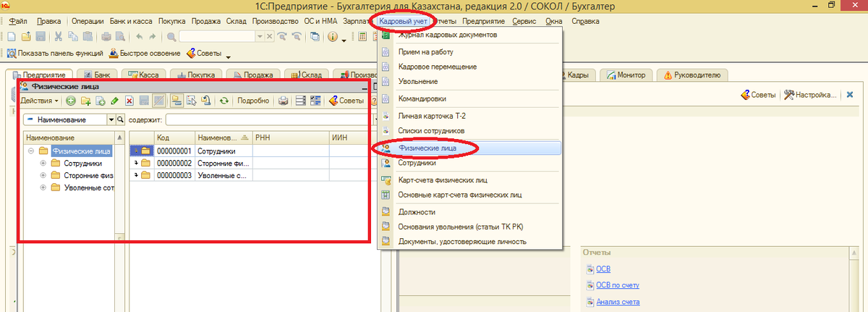Image resolution: width=868 pixels, height=312 pixels.
Task: Switch to the Банк tab
Action: tap(96, 75)
